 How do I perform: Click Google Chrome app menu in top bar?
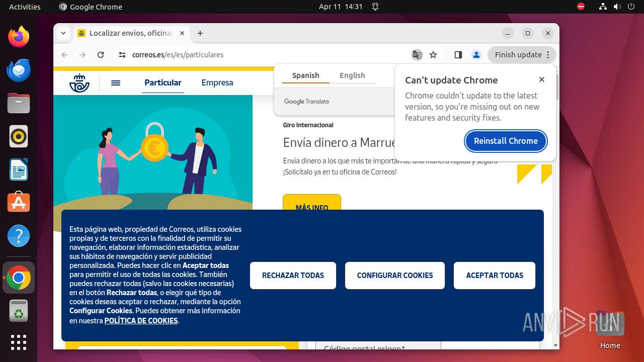click(x=91, y=7)
